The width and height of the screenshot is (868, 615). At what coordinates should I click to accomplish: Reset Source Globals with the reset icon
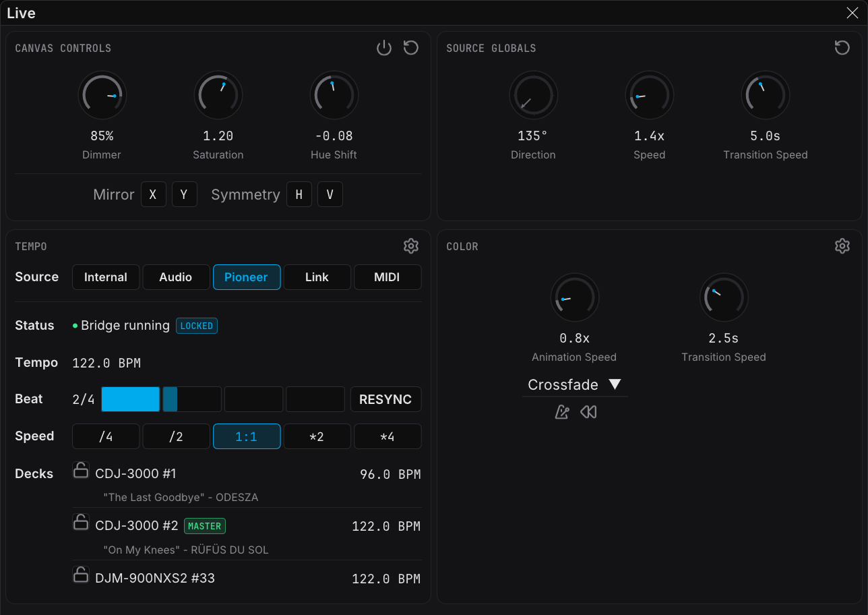tap(842, 48)
